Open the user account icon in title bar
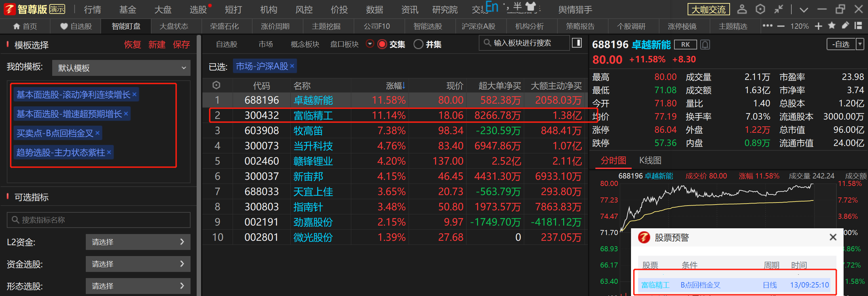This screenshot has height=296, width=868. point(742,9)
